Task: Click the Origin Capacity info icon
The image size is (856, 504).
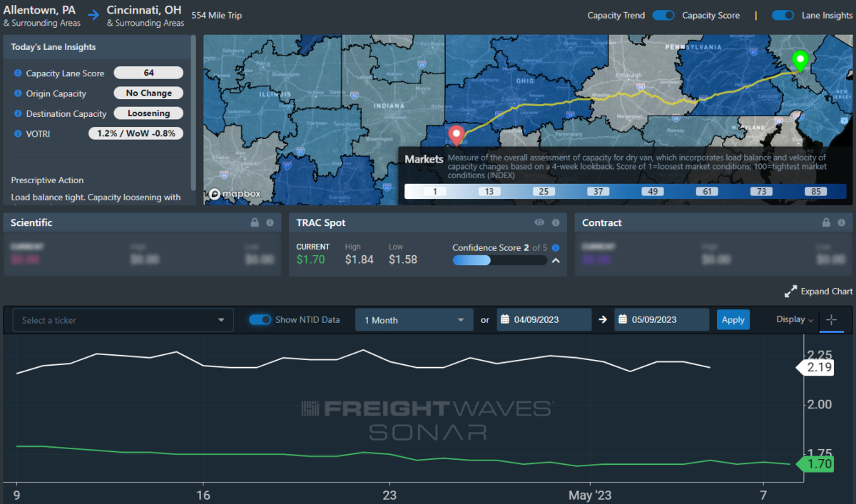Action: click(18, 93)
